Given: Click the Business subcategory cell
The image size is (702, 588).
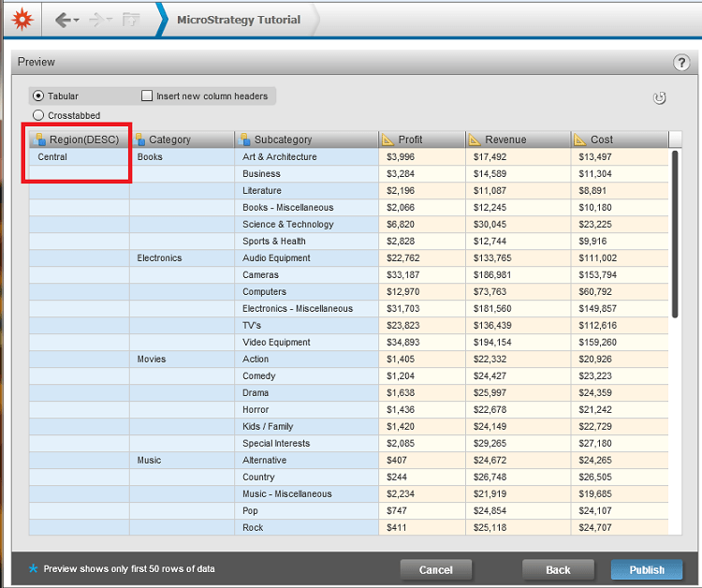Looking at the screenshot, I should pos(306,174).
